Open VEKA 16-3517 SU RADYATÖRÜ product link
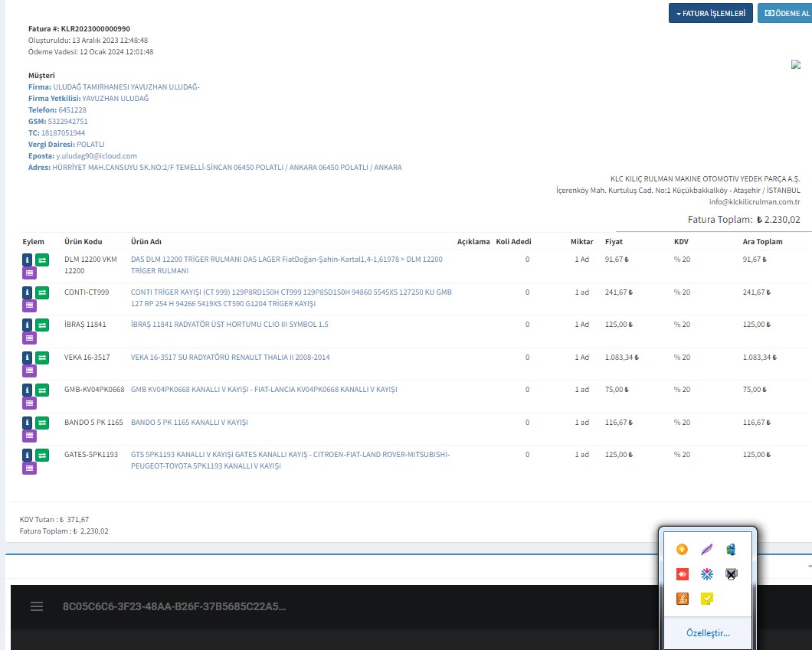 tap(231, 358)
